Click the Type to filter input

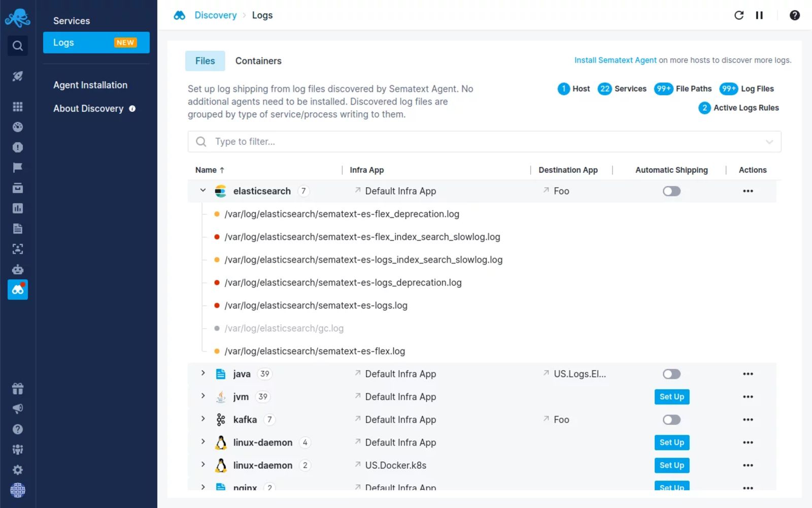pyautogui.click(x=484, y=142)
